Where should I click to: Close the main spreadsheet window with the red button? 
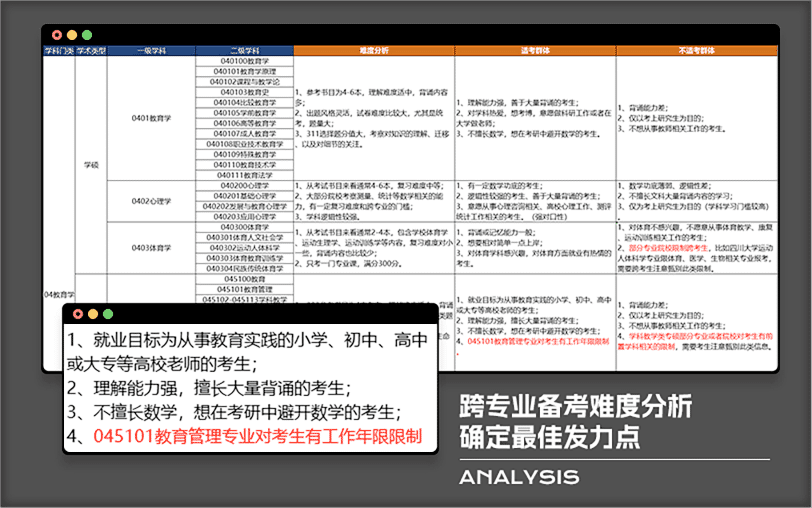pos(56,35)
